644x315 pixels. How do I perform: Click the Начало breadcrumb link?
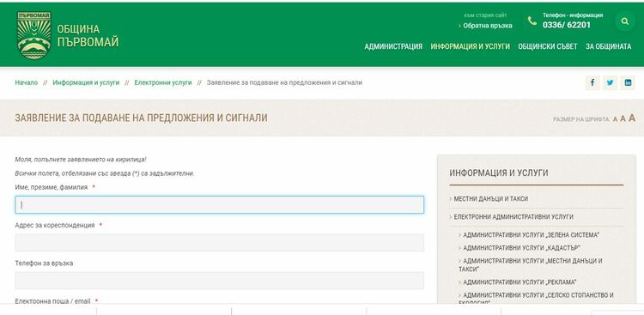point(27,82)
